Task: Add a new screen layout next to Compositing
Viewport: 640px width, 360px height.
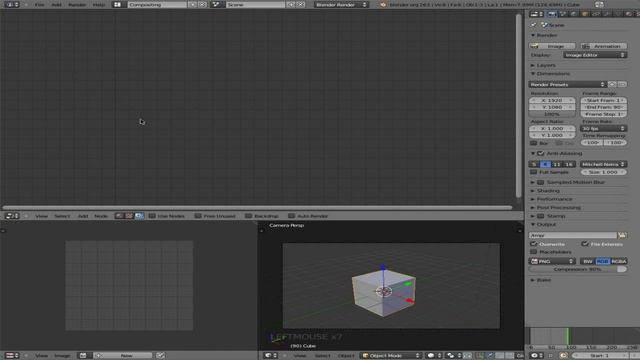Action: pyautogui.click(x=192, y=4)
